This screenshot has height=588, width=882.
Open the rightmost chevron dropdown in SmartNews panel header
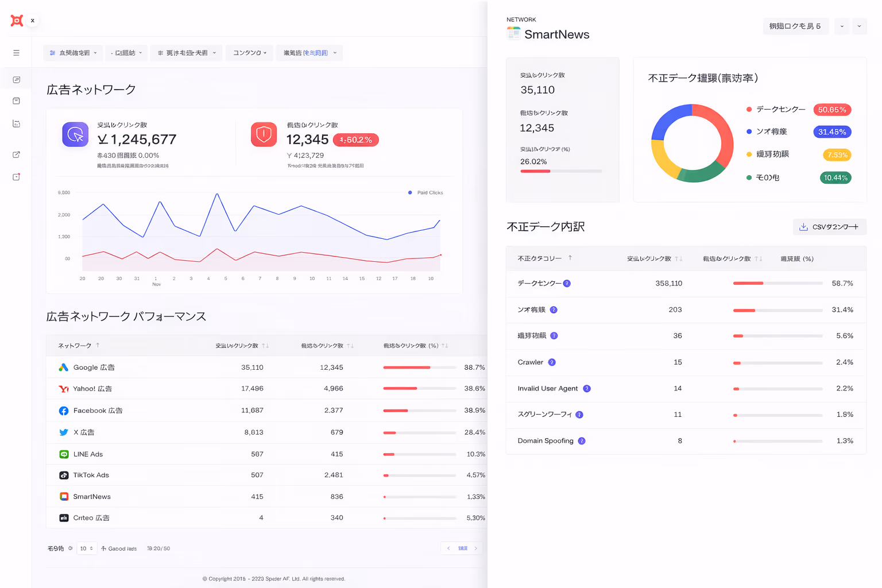(x=859, y=26)
